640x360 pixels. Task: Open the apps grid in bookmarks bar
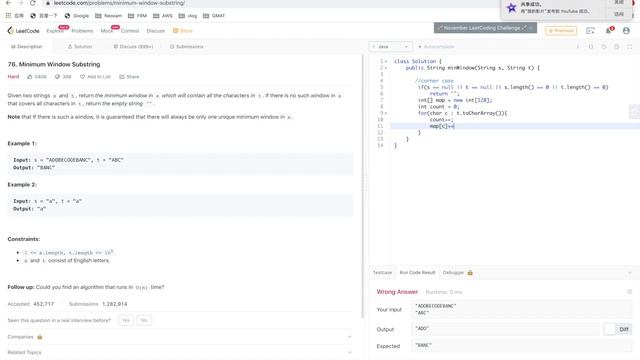click(8, 16)
